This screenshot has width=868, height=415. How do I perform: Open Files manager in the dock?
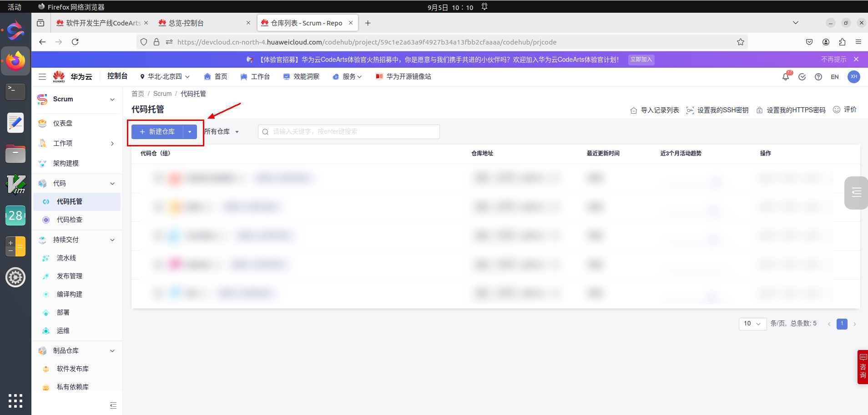click(x=15, y=154)
